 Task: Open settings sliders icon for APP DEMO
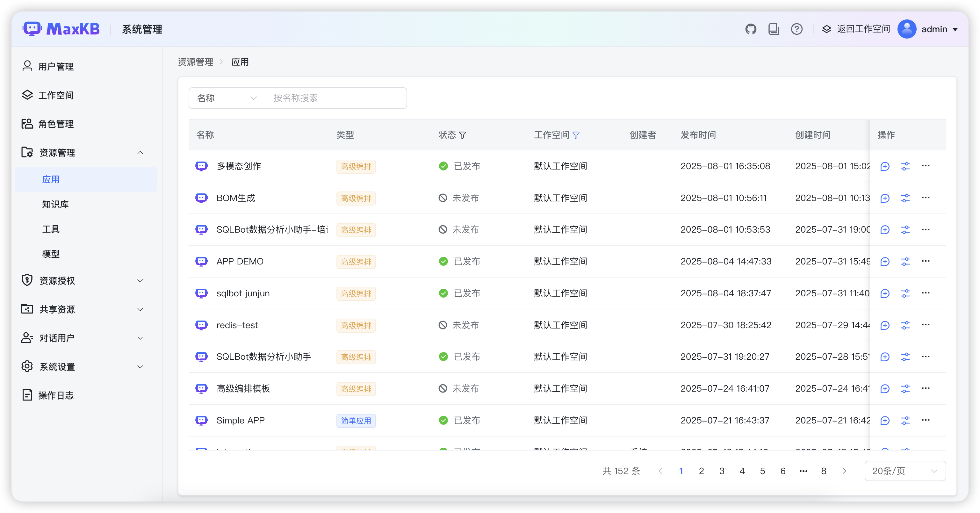[905, 262]
